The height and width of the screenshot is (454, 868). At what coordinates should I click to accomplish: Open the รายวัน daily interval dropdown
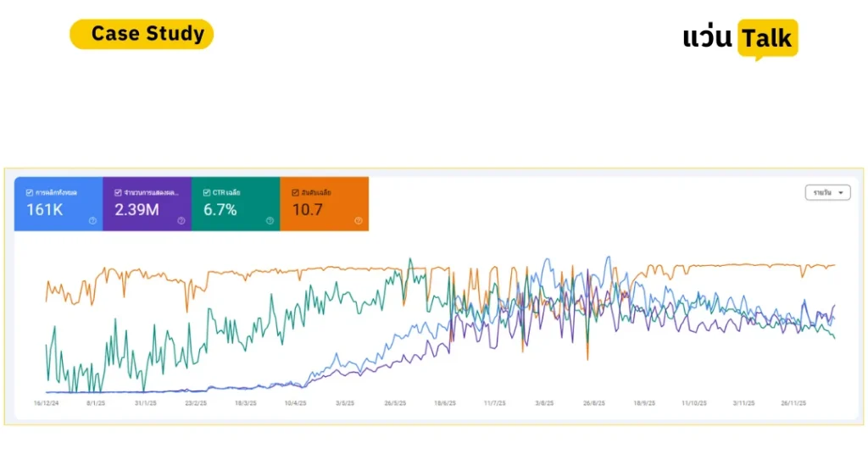827,192
